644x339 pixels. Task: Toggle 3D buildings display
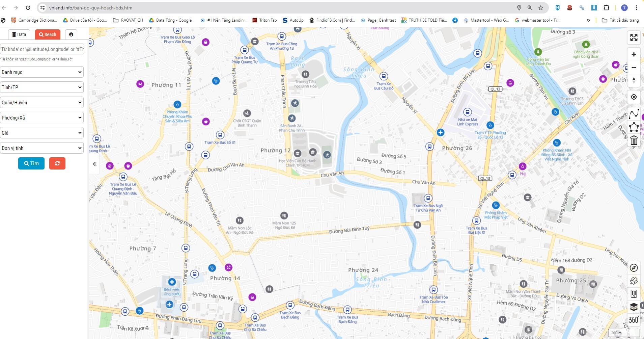click(634, 294)
